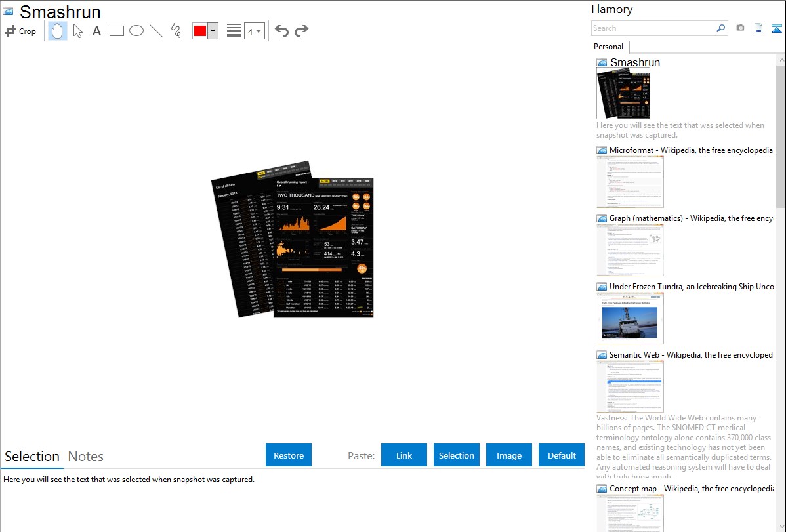Select the straight line tool

pos(156,31)
